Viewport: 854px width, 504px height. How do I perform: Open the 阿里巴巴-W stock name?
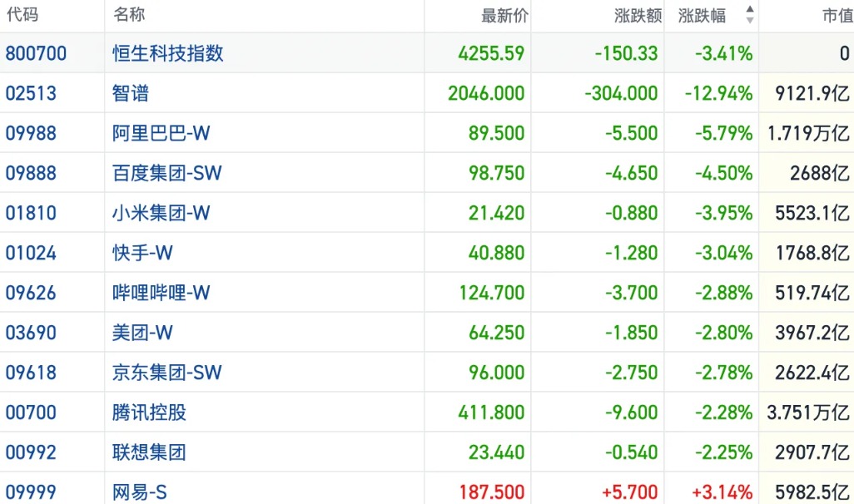coord(161,133)
